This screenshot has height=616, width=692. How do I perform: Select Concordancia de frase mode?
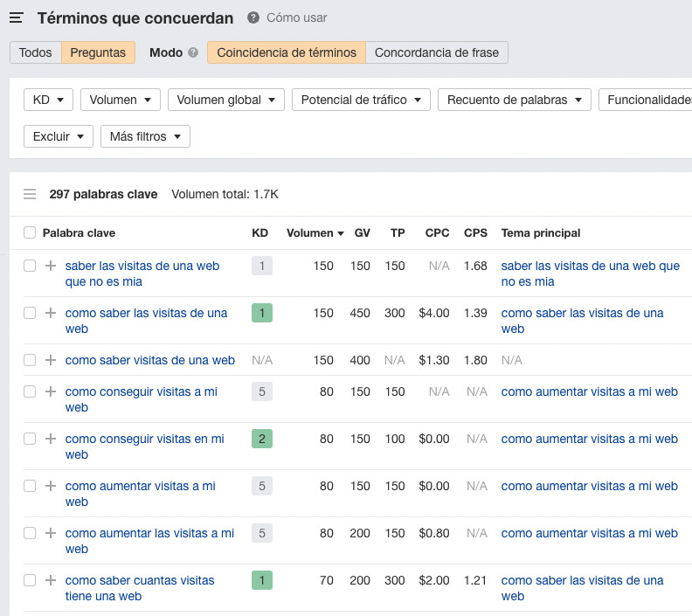point(436,52)
